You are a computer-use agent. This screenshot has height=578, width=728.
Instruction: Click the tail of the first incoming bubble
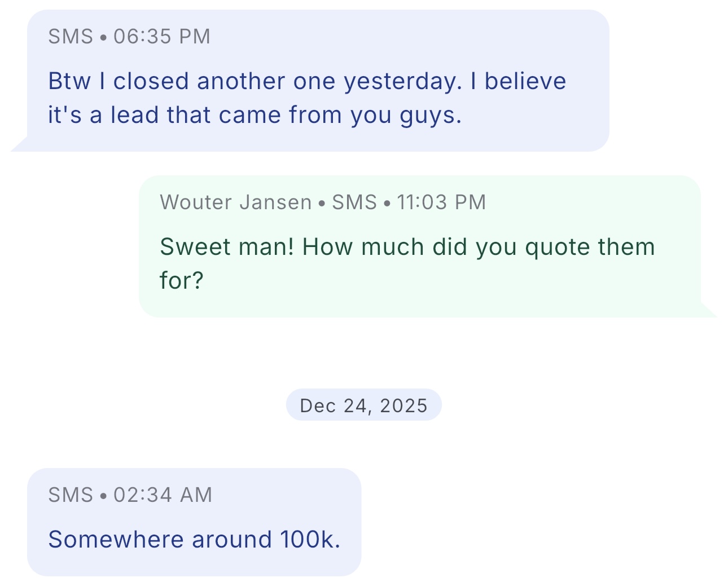pyautogui.click(x=19, y=145)
